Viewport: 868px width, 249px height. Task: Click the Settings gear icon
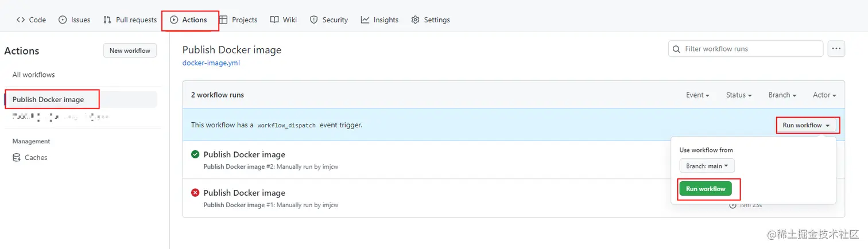tap(415, 20)
